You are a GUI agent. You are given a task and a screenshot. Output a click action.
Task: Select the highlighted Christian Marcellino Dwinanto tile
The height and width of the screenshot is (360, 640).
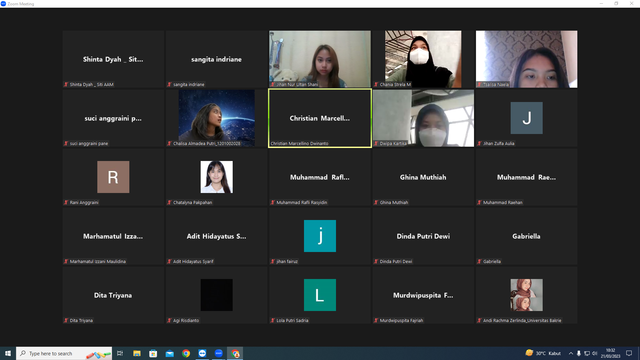coord(320,118)
